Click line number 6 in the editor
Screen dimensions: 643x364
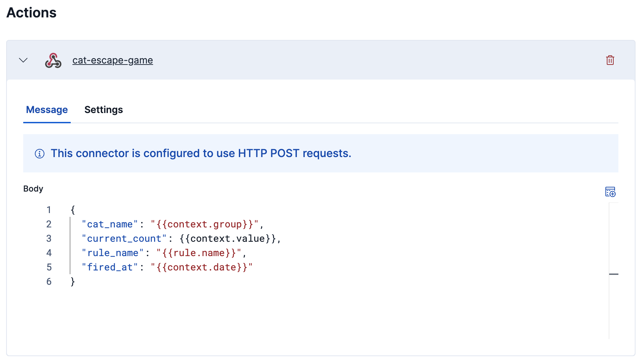tap(49, 281)
